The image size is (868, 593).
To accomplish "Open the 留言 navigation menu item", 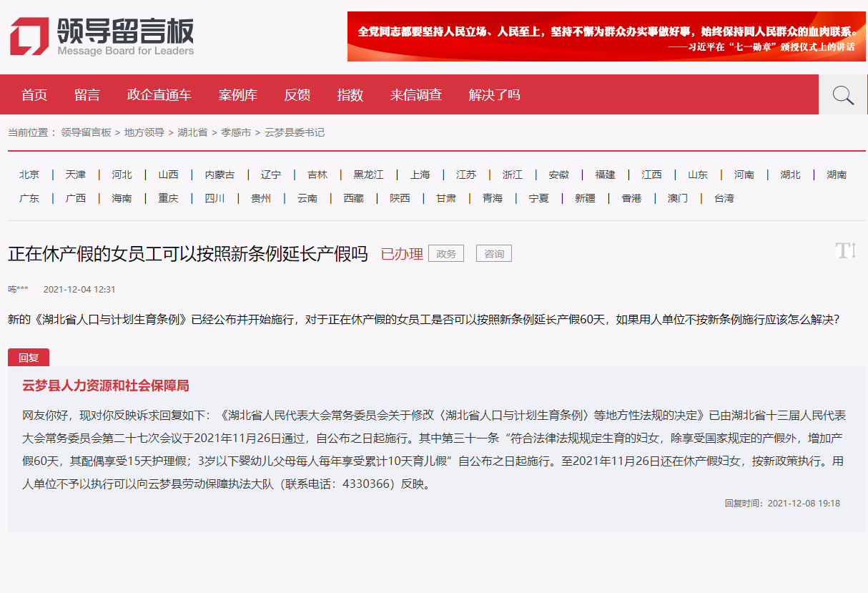I will (87, 95).
